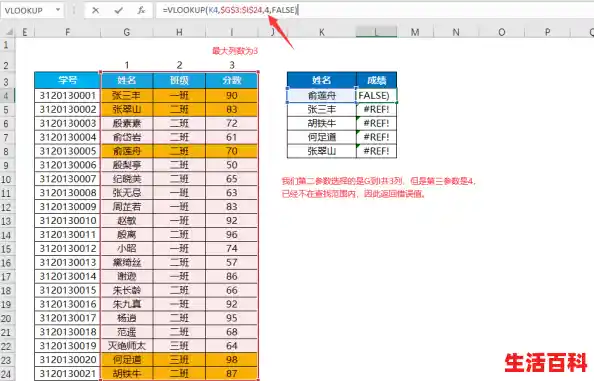Select column M header
Viewport: 594px width, 381px height.
point(415,32)
